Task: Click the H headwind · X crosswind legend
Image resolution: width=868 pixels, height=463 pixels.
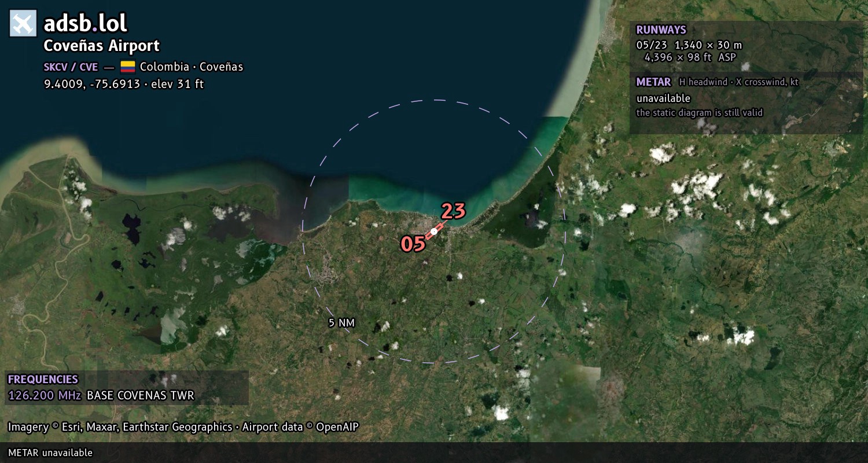Action: pos(739,82)
